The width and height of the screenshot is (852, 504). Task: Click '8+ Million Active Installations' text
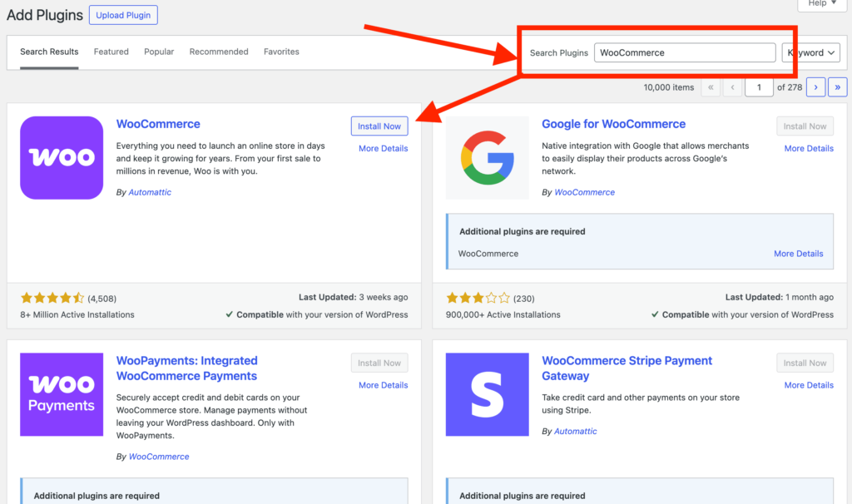click(x=77, y=314)
